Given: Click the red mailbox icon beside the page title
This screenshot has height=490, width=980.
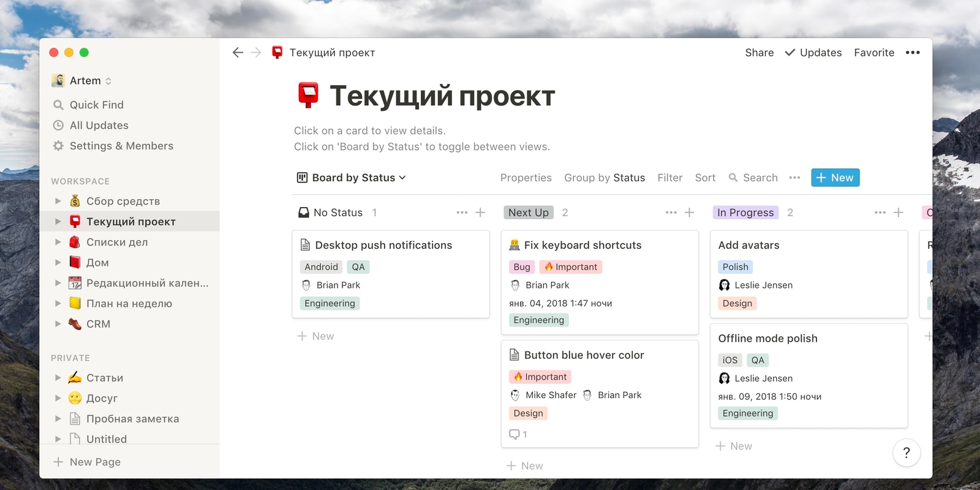Looking at the screenshot, I should 308,96.
